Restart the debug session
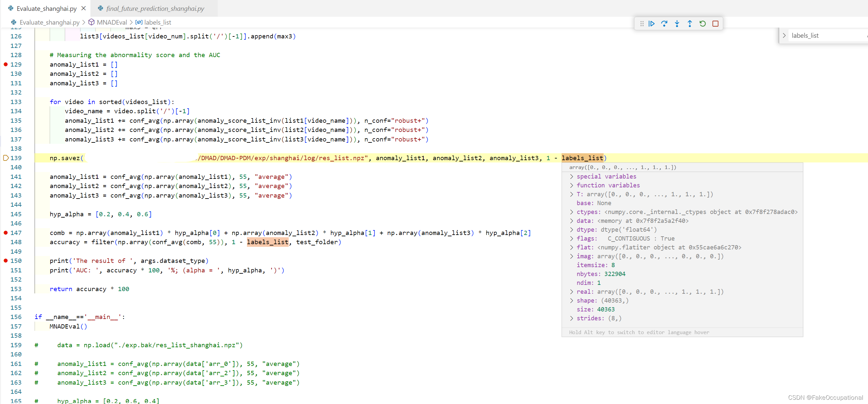Image resolution: width=868 pixels, height=404 pixels. click(702, 24)
